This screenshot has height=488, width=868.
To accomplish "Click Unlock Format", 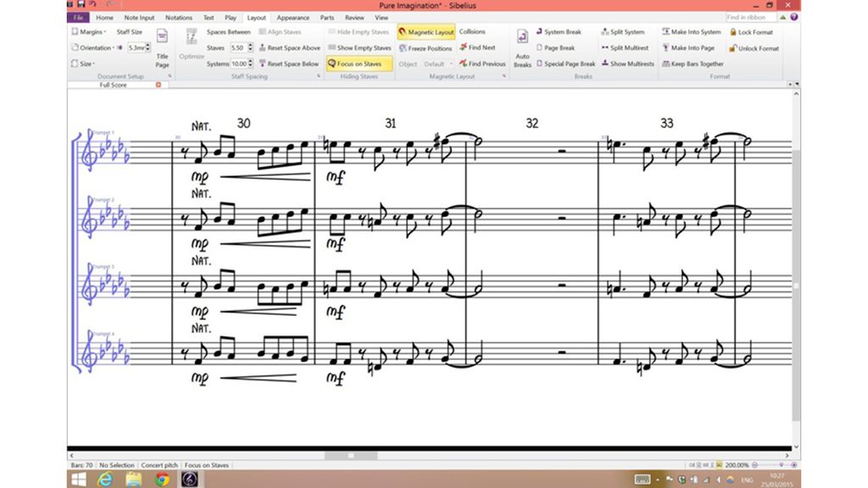I will pyautogui.click(x=756, y=47).
